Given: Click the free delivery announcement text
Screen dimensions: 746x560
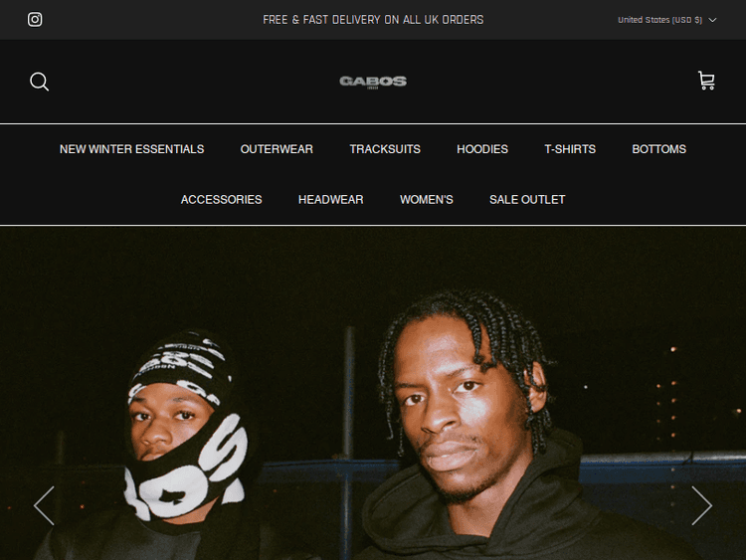Looking at the screenshot, I should click(373, 20).
